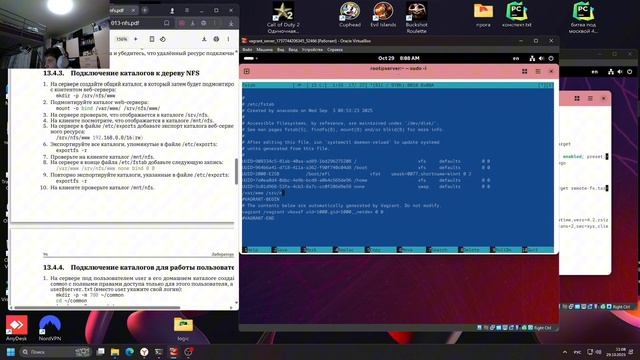The width and height of the screenshot is (640, 360).
Task: Rotate the PDF document
Action: click(x=163, y=39)
